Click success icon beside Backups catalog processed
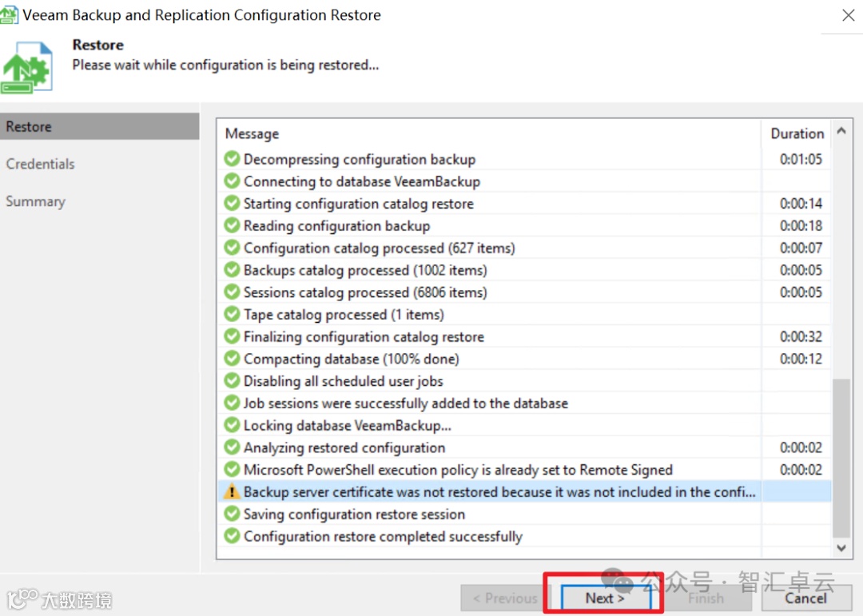Viewport: 863px width, 616px height. pyautogui.click(x=232, y=270)
